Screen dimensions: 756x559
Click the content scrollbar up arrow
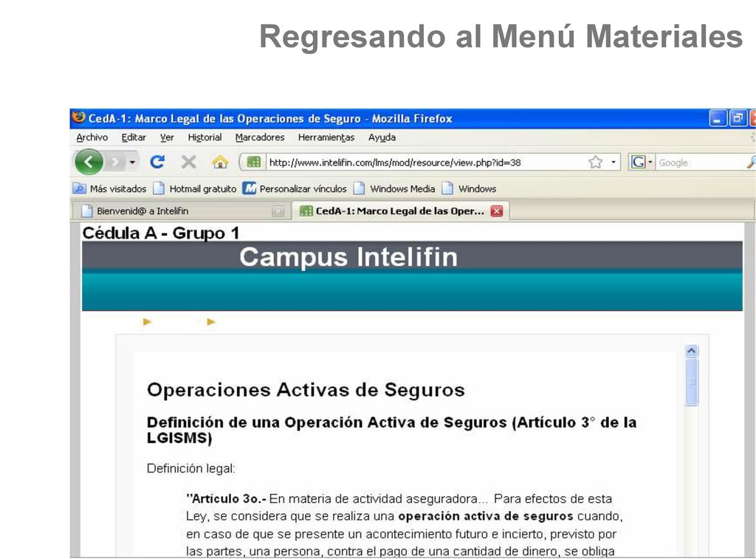point(691,351)
